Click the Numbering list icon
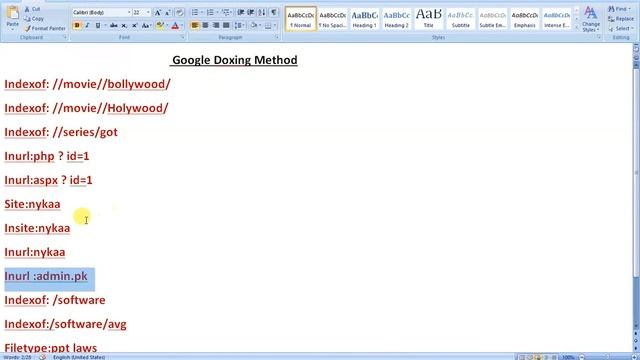Image resolution: width=640 pixels, height=360 pixels. (210, 13)
